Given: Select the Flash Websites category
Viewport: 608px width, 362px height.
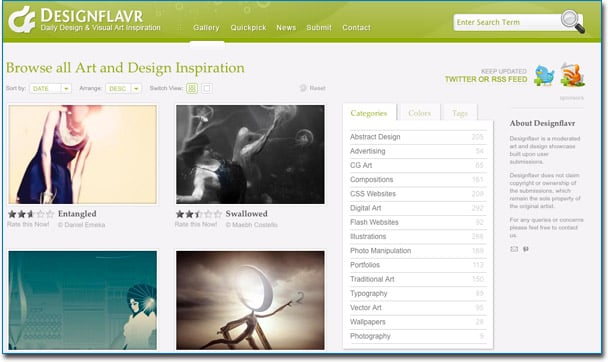Looking at the screenshot, I should coord(417,222).
